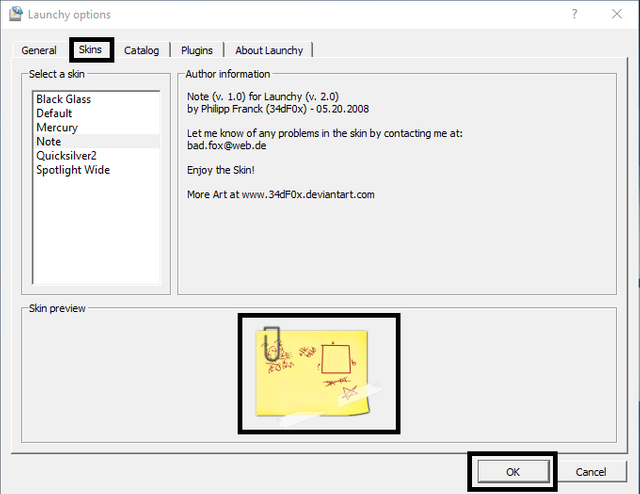This screenshot has height=494, width=640.
Task: Click the yellow sticky note skin preview
Action: coord(319,374)
